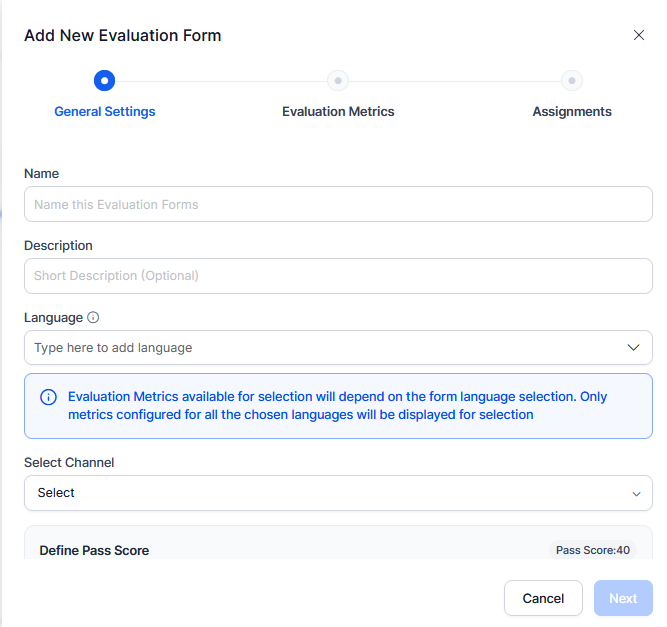Open the Select Channel dropdown arrow
This screenshot has height=627, width=667.
point(636,493)
